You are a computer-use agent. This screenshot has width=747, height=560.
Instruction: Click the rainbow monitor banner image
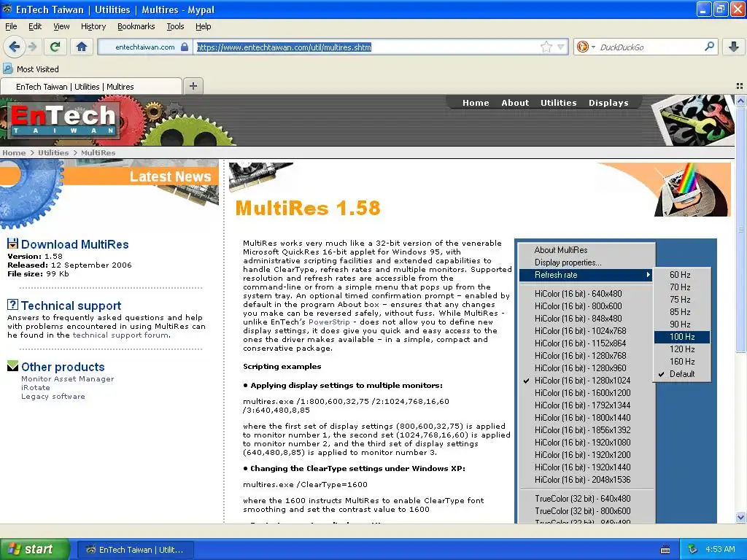pos(692,190)
